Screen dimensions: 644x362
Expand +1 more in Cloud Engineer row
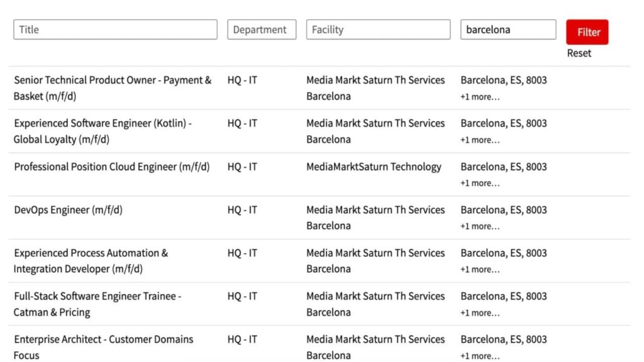(480, 183)
